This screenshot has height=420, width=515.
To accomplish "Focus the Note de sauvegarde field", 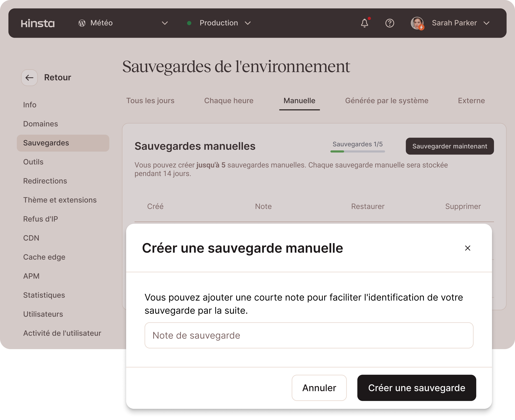I will (x=309, y=335).
